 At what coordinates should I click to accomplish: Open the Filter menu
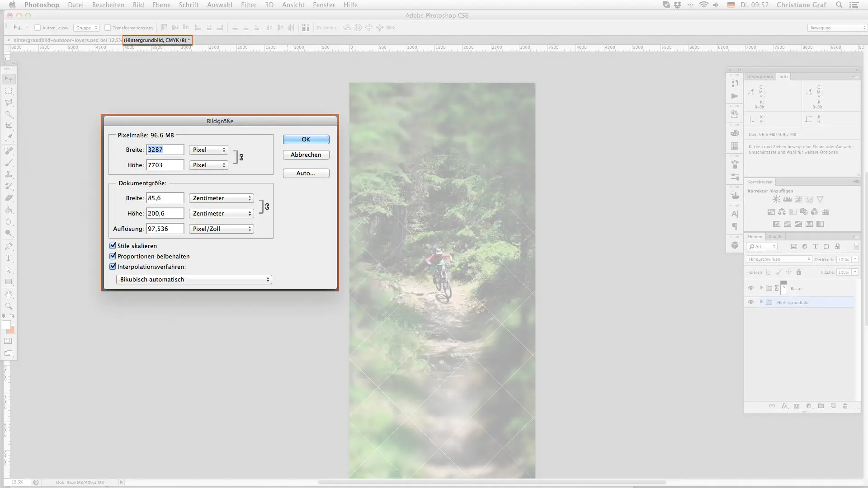(x=248, y=5)
